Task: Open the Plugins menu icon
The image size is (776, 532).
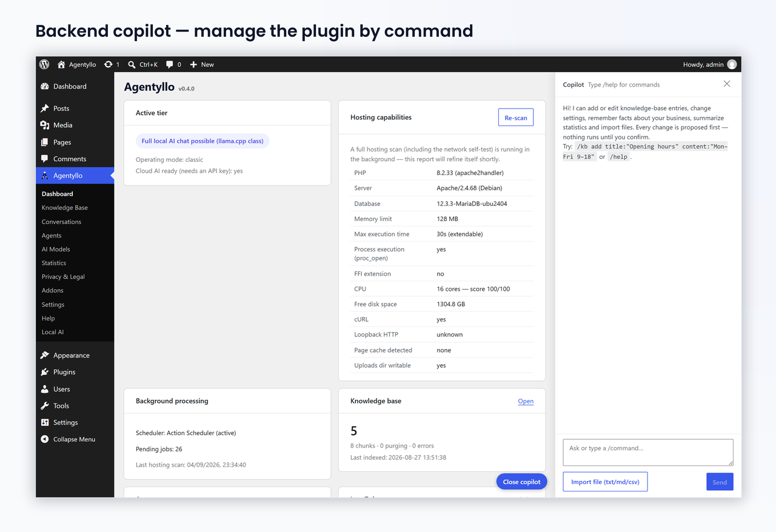Action: (x=45, y=372)
